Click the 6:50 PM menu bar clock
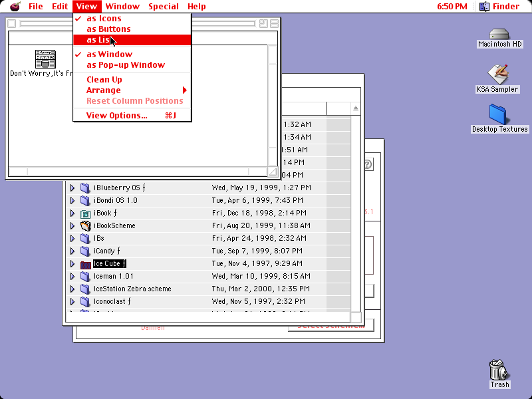Viewport: 532px width, 399px height. [452, 6]
